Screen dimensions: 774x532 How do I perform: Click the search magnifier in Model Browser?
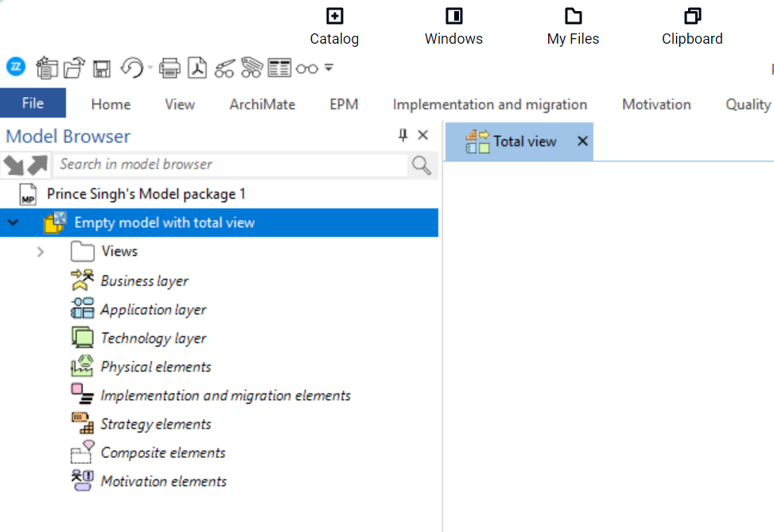tap(422, 165)
